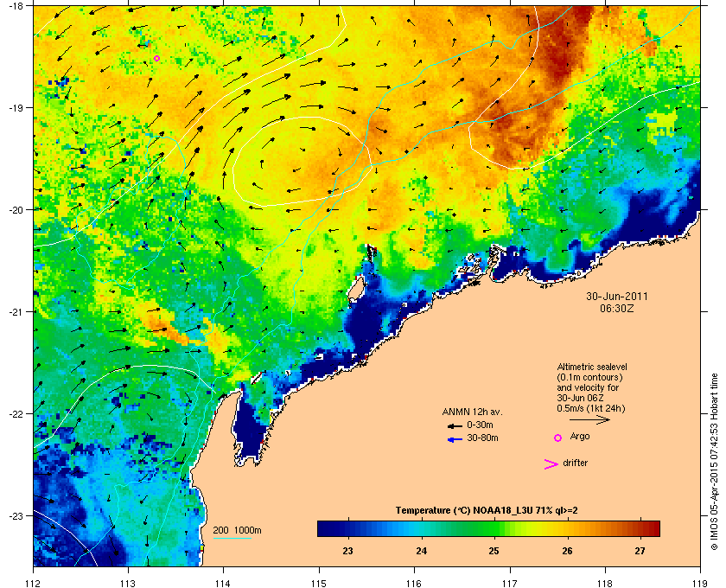This screenshot has width=726, height=588.
Task: Click the 118 longitude axis label
Action: tap(605, 583)
